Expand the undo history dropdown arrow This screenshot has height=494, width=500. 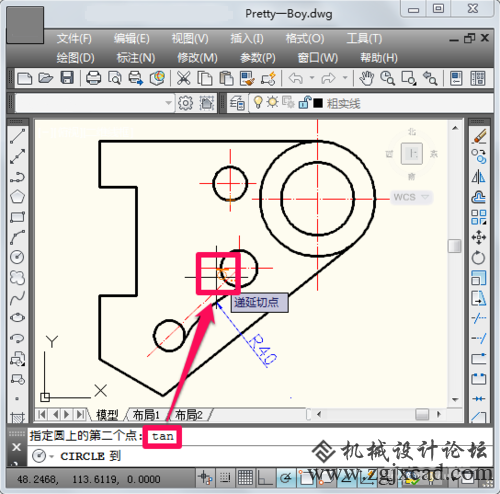tap(312, 78)
